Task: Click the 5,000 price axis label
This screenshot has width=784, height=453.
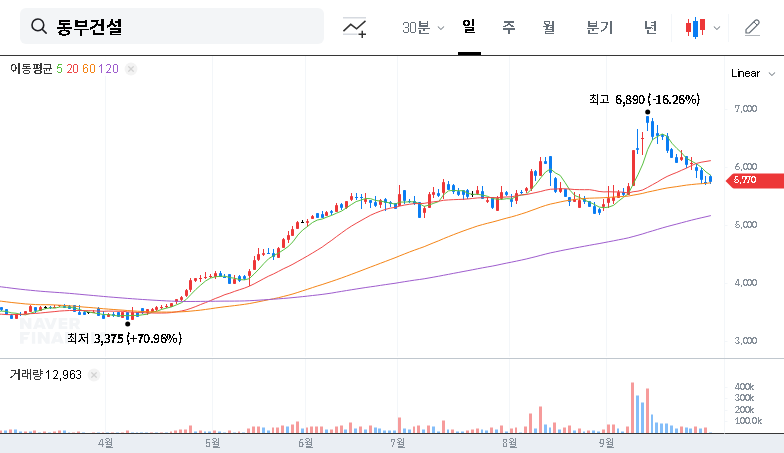Action: (x=746, y=224)
